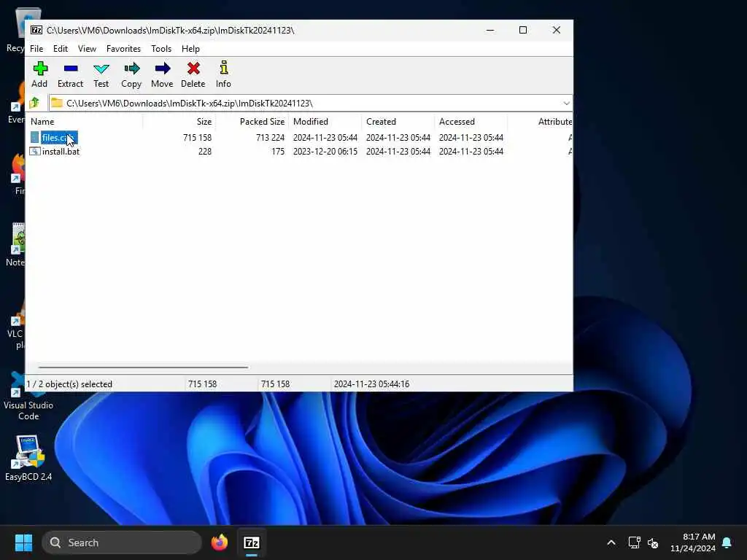
Task: Click the horizontal scrollbar of the file list
Action: pos(143,367)
